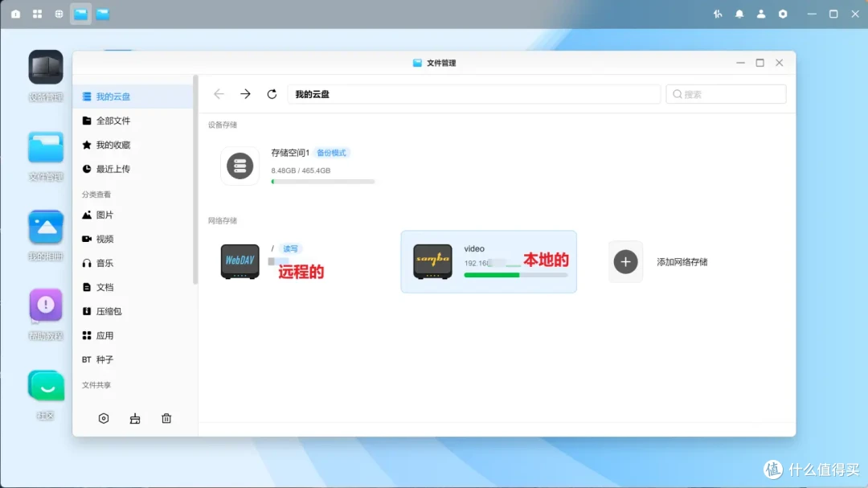Click the 文件共享 sidebar heading

[96, 385]
